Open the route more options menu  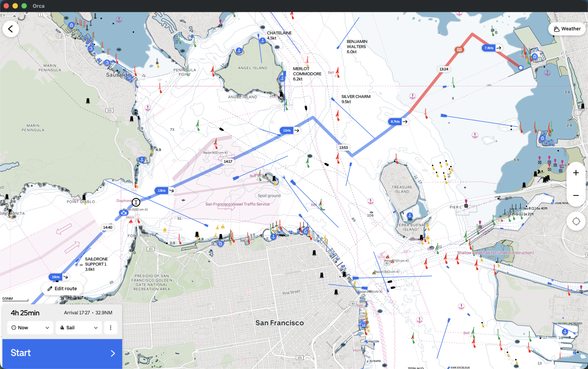pos(111,328)
